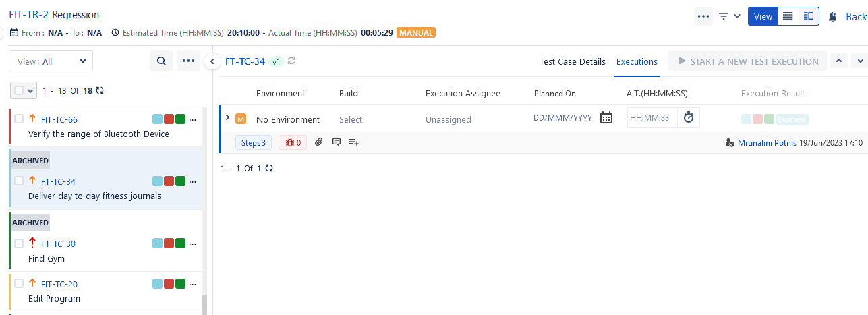Click the orange priority arrow on FIT-TC-66

click(x=32, y=119)
